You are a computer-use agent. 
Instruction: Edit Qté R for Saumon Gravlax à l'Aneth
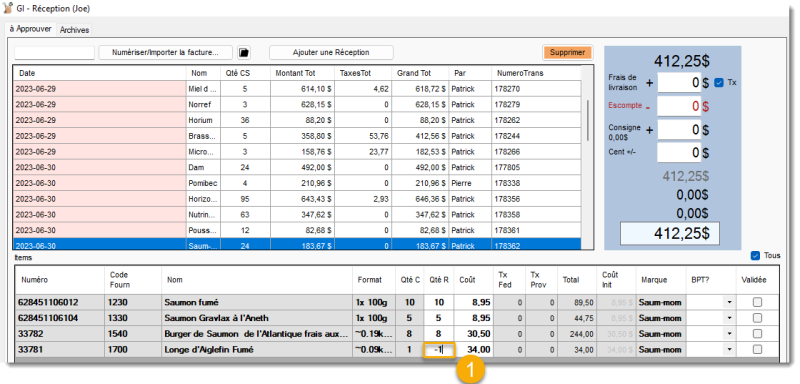point(439,318)
